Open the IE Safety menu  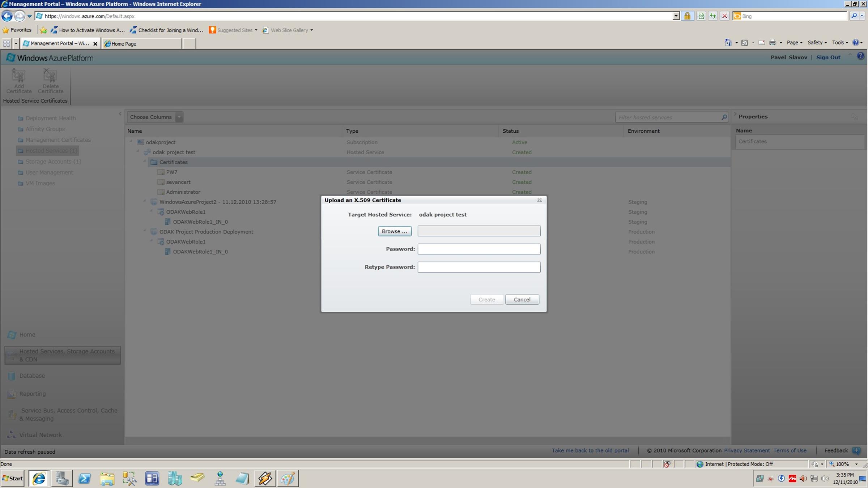coord(817,43)
